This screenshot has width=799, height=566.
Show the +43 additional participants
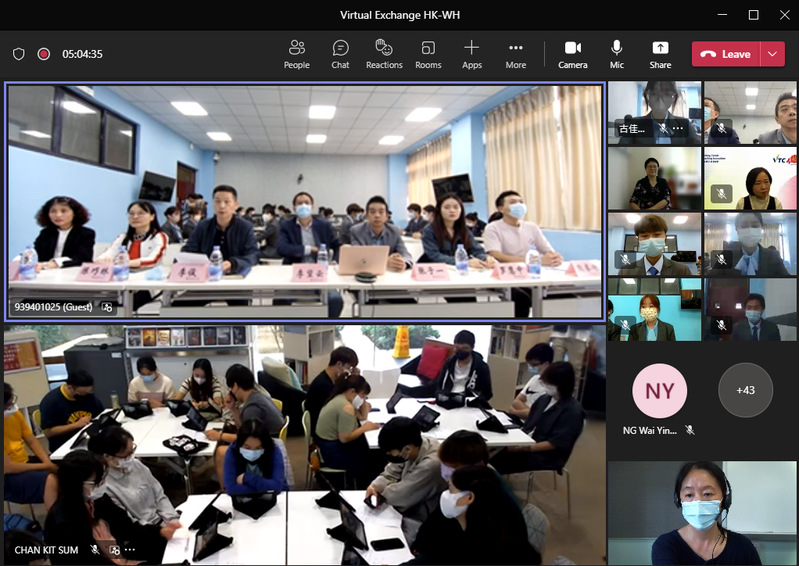pos(745,390)
